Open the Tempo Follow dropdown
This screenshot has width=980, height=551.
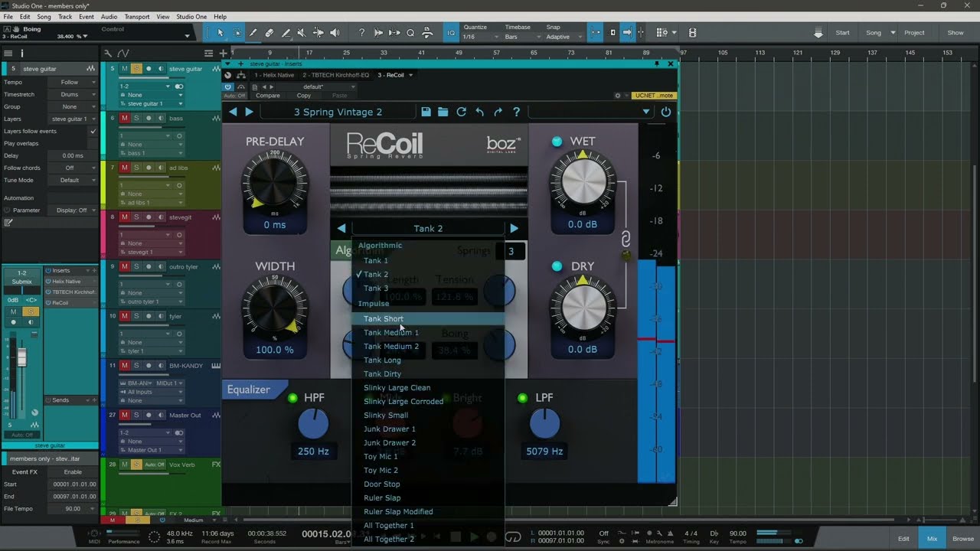coord(73,83)
